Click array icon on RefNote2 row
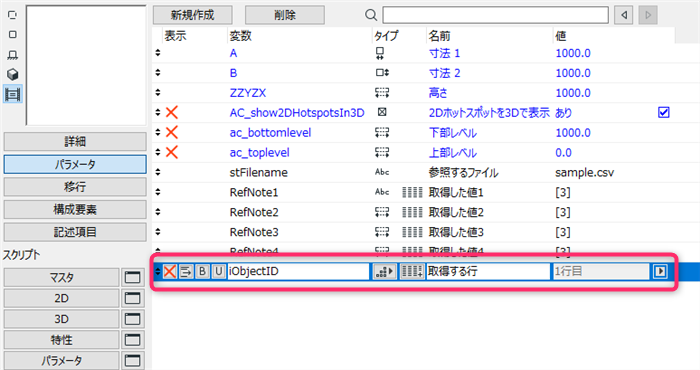Image resolution: width=700 pixels, height=370 pixels. pyautogui.click(x=412, y=212)
